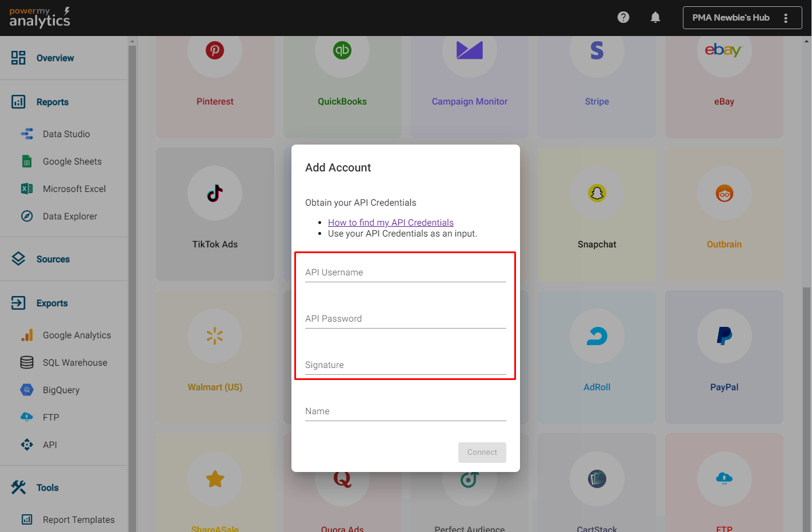
Task: Open the Overview menu item
Action: coord(55,58)
